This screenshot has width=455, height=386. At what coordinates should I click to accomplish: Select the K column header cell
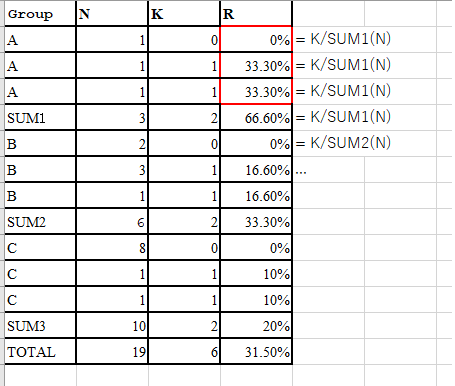[184, 14]
